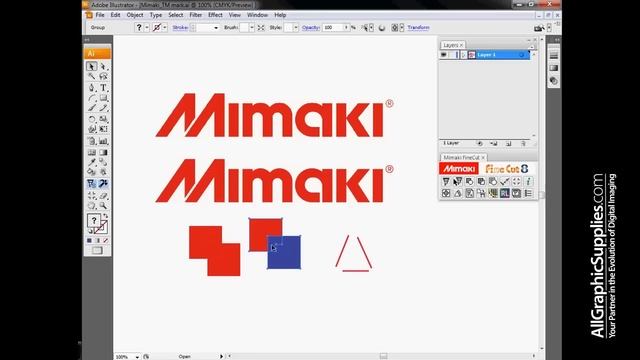Open the Gradient panel from right dock

click(553, 68)
